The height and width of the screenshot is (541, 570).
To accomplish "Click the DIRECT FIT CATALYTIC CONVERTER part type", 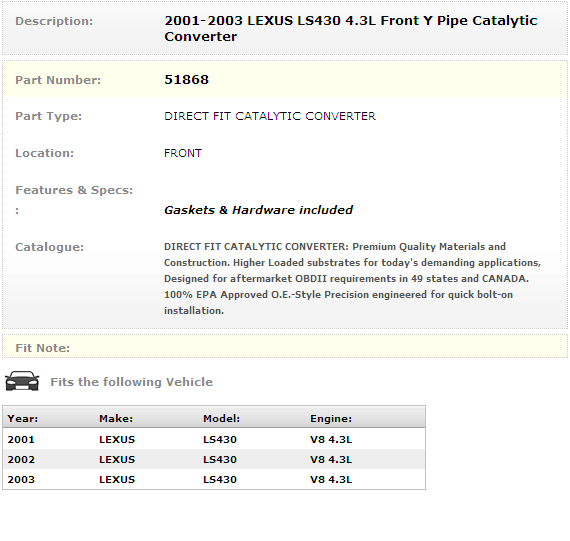I will (x=270, y=116).
